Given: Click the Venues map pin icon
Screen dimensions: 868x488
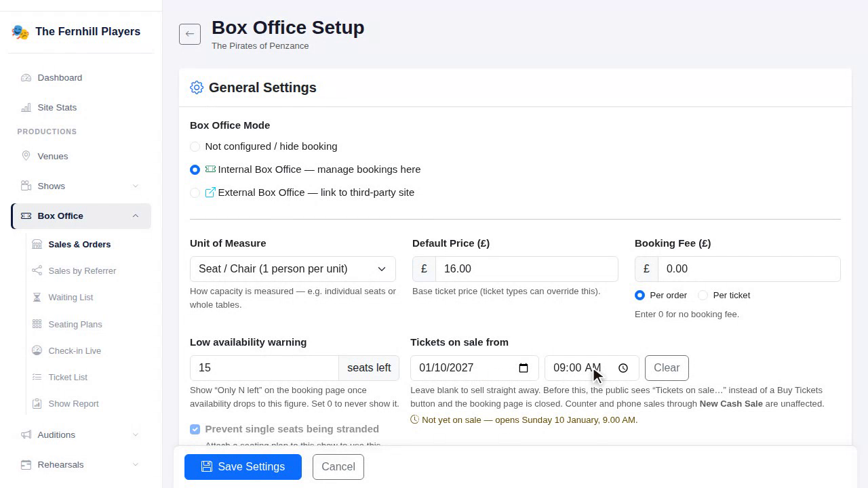Looking at the screenshot, I should (x=26, y=156).
